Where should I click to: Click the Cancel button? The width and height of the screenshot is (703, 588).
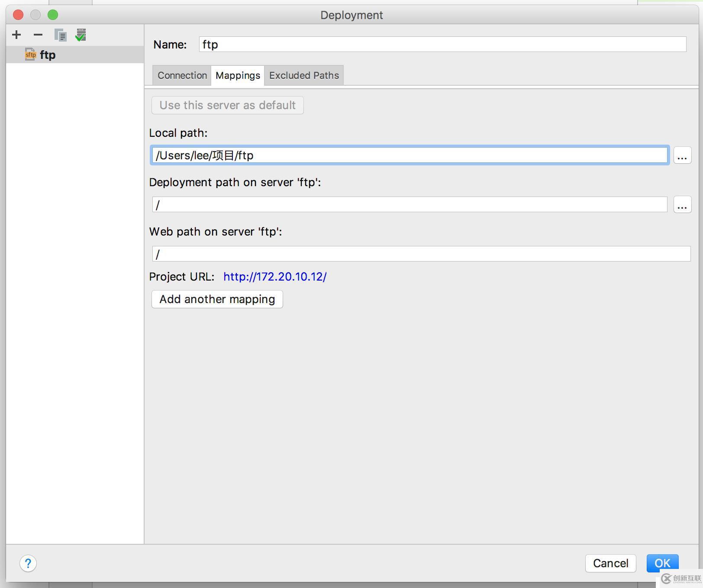click(610, 563)
